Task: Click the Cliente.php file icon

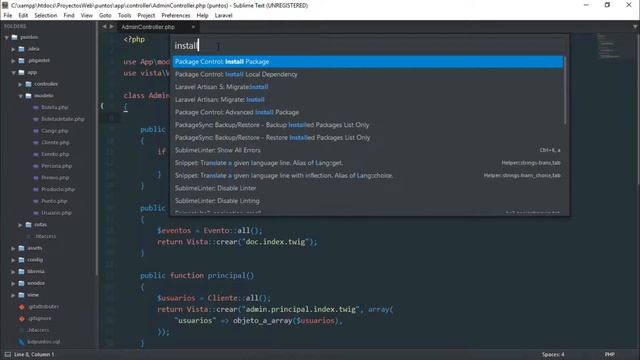Action: (x=36, y=143)
